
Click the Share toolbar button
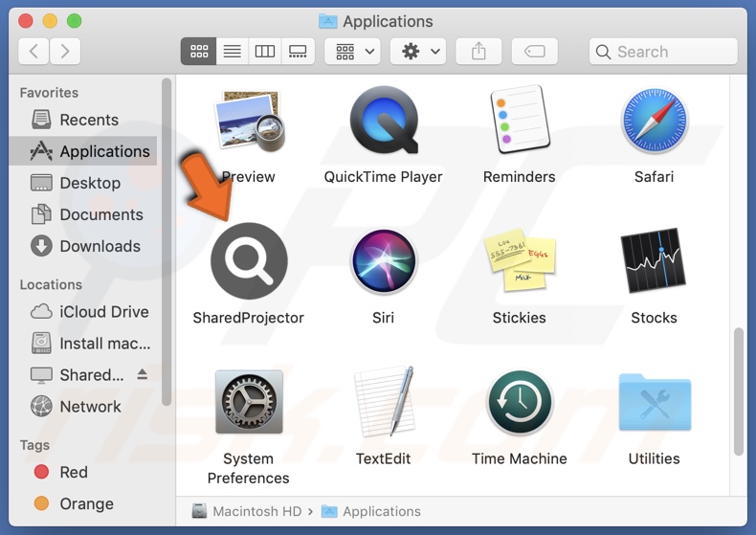coord(478,51)
